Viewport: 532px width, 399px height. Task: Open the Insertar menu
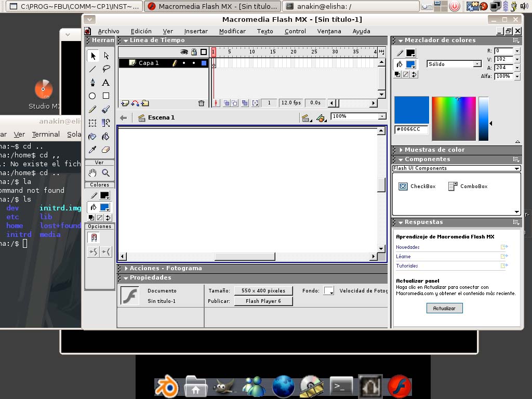click(196, 31)
